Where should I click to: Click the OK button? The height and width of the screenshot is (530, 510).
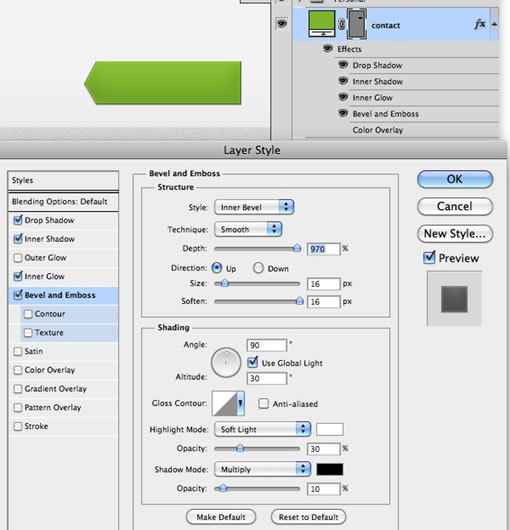(x=455, y=179)
